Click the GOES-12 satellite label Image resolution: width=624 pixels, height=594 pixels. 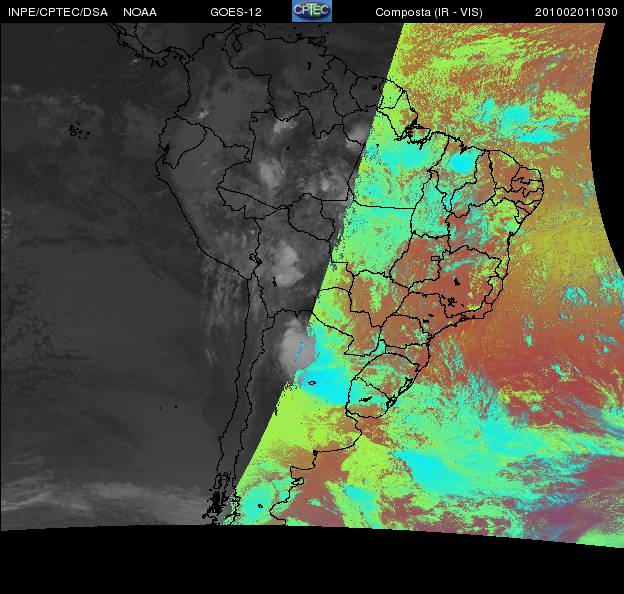coord(236,12)
